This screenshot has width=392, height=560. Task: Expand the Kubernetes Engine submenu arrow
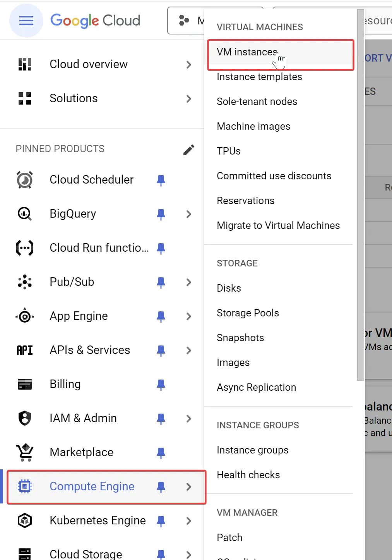pos(189,520)
